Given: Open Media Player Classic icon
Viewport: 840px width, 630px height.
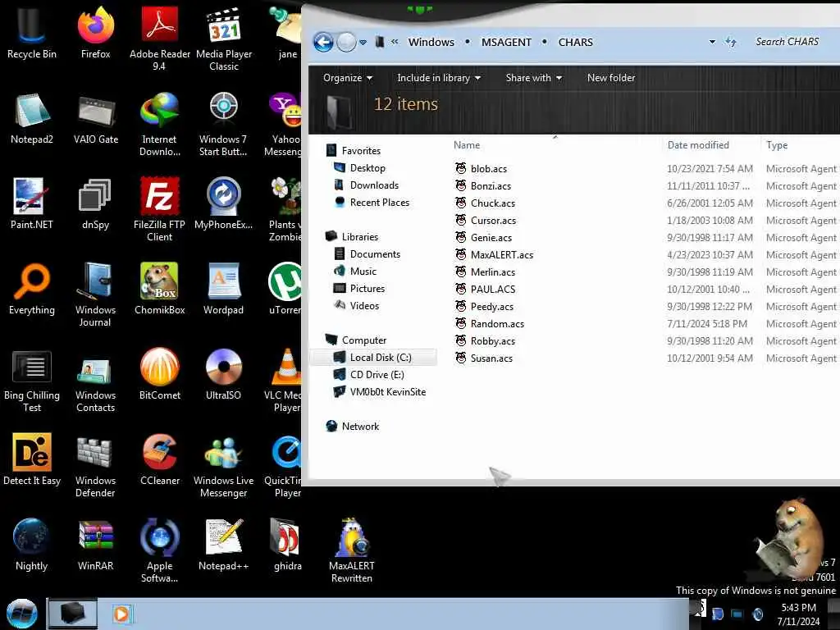Looking at the screenshot, I should click(x=224, y=39).
